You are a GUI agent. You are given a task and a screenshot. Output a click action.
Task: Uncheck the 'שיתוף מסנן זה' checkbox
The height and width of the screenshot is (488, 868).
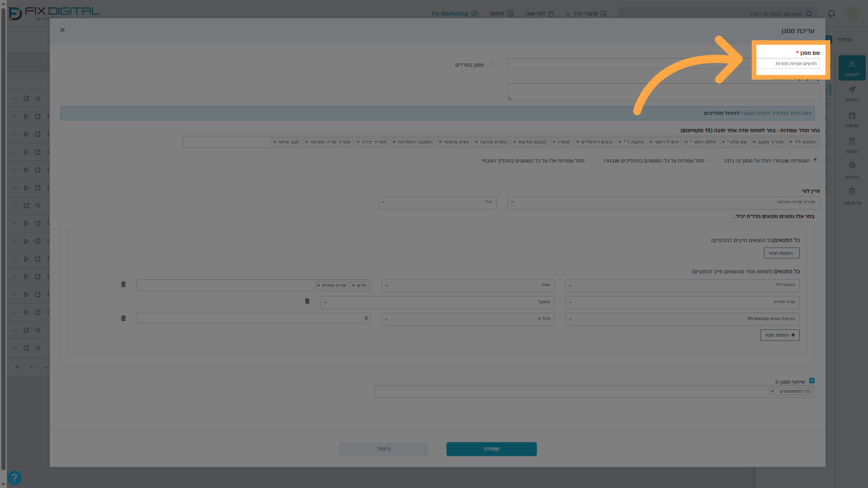pos(812,381)
